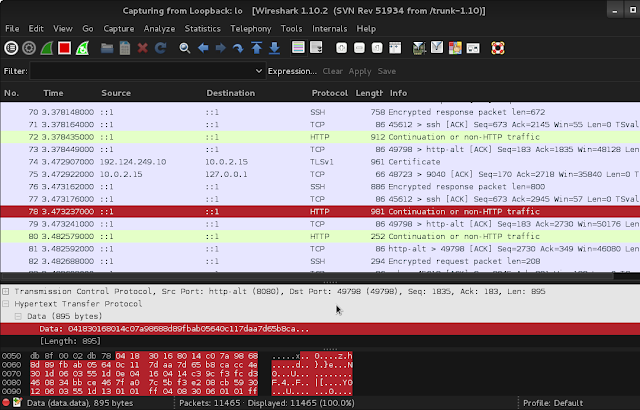Click the Profile: Default status entry
Image resolution: width=640 pixels, height=410 pixels.
pyautogui.click(x=553, y=403)
